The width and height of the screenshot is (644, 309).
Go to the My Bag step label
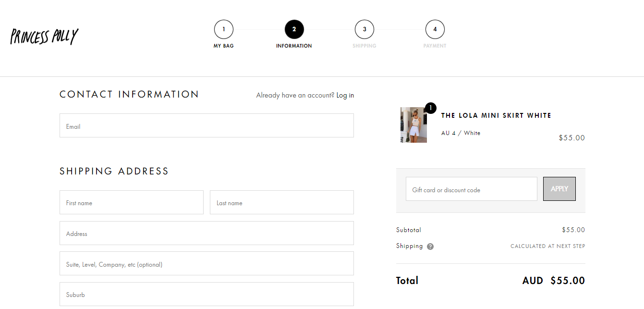coord(224,46)
